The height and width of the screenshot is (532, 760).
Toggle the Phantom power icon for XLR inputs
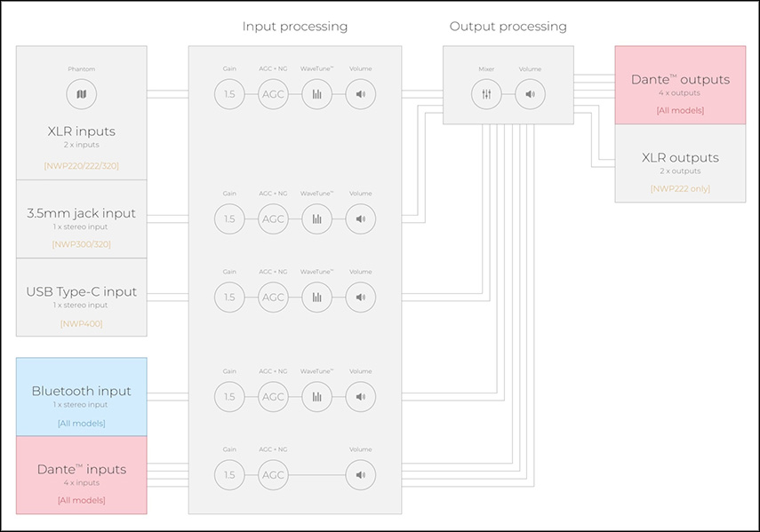click(x=82, y=94)
